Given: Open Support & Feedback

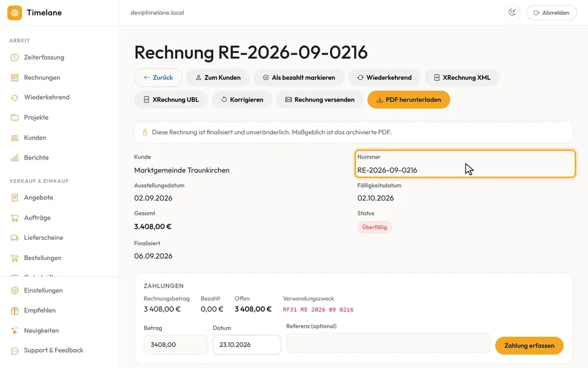Looking at the screenshot, I should [x=54, y=350].
